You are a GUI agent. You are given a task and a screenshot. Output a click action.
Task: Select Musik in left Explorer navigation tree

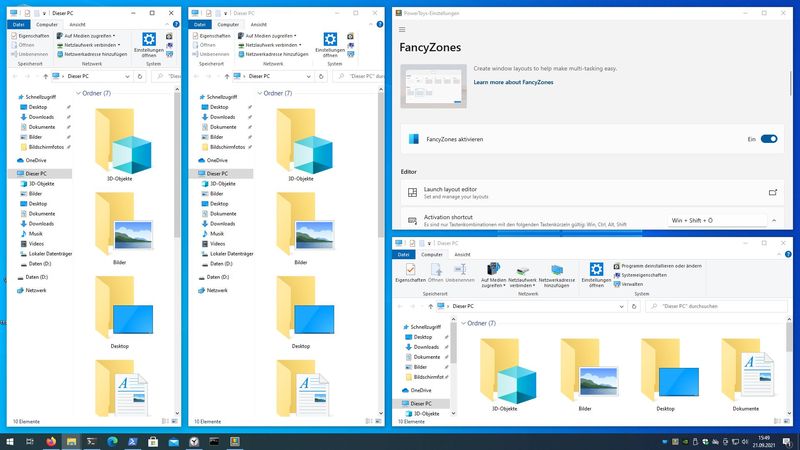click(x=31, y=234)
